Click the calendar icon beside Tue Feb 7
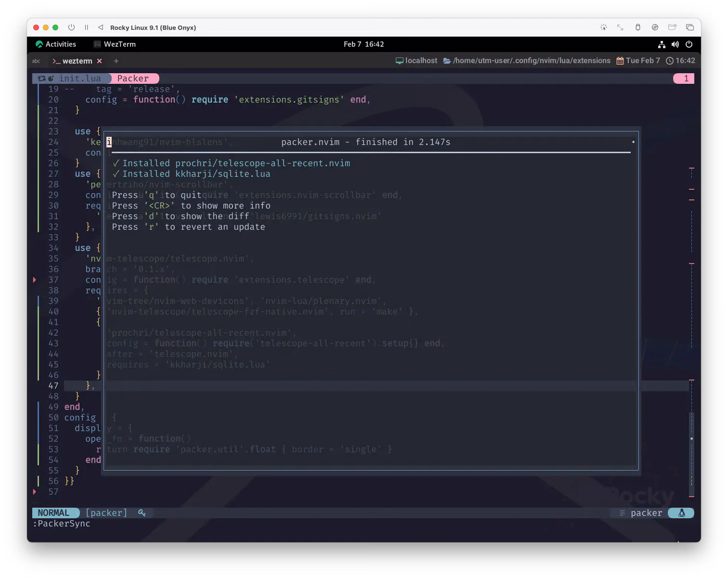728x578 pixels. 620,61
